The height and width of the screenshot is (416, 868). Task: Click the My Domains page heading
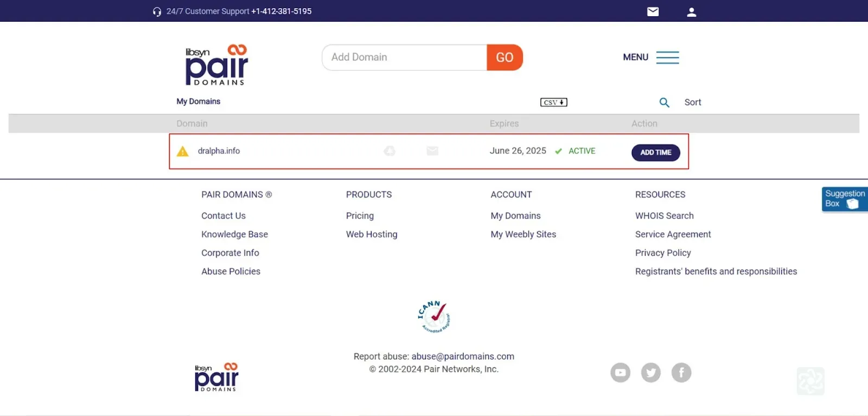tap(199, 101)
